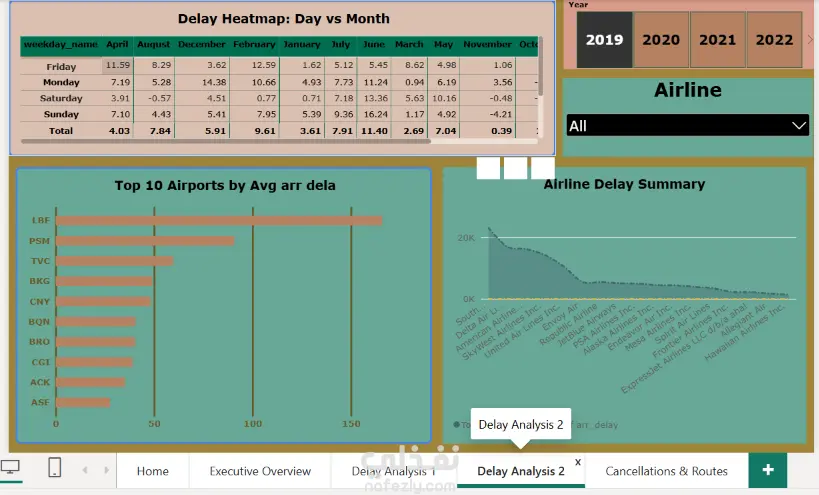819x495 pixels.
Task: Open the Executive Overview page tab
Action: click(x=260, y=471)
